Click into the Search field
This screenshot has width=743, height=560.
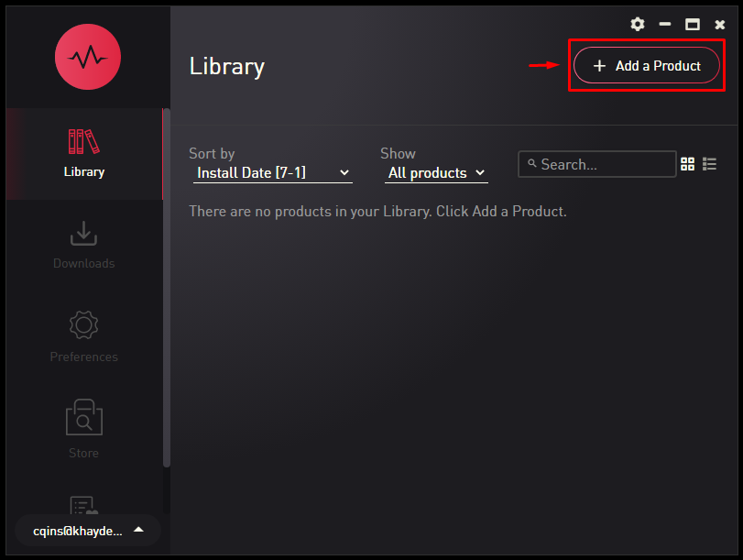[597, 164]
